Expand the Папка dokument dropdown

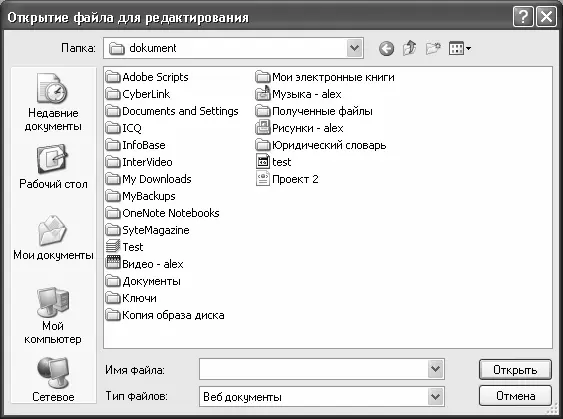(355, 48)
